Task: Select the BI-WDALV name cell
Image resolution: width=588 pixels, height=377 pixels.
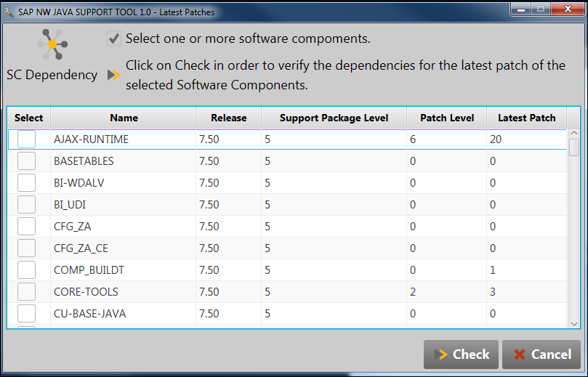Action: coord(123,183)
